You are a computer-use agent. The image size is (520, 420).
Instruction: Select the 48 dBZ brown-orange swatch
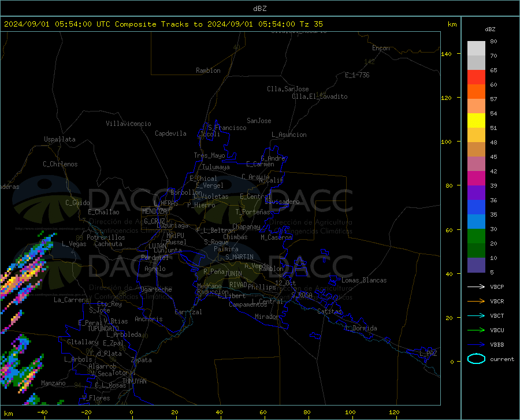pyautogui.click(x=476, y=150)
